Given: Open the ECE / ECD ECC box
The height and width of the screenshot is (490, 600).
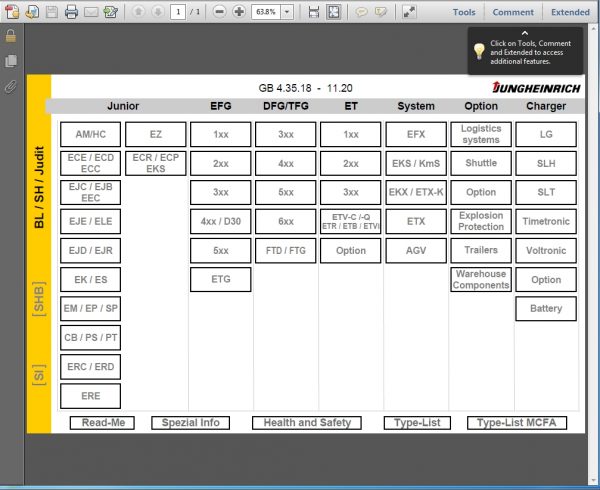Looking at the screenshot, I should coord(90,163).
